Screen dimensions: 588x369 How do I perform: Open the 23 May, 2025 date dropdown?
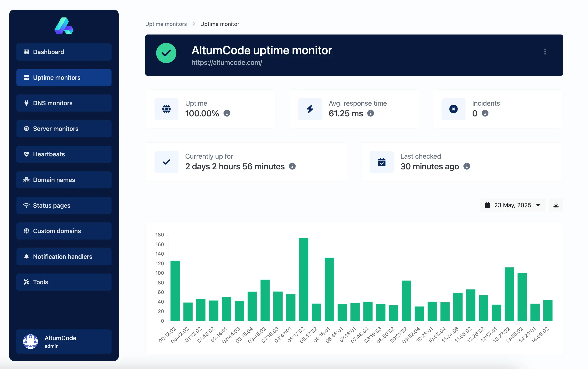(x=512, y=205)
